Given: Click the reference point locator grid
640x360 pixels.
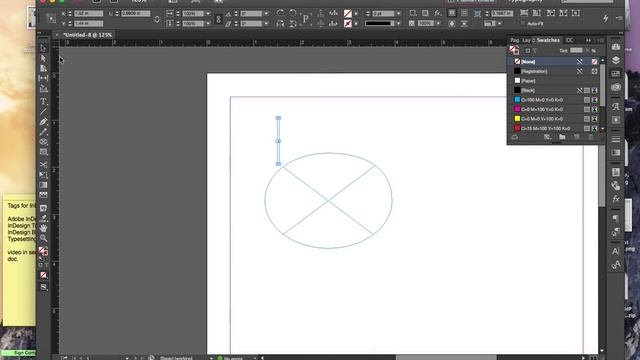Looking at the screenshot, I should point(51,18).
